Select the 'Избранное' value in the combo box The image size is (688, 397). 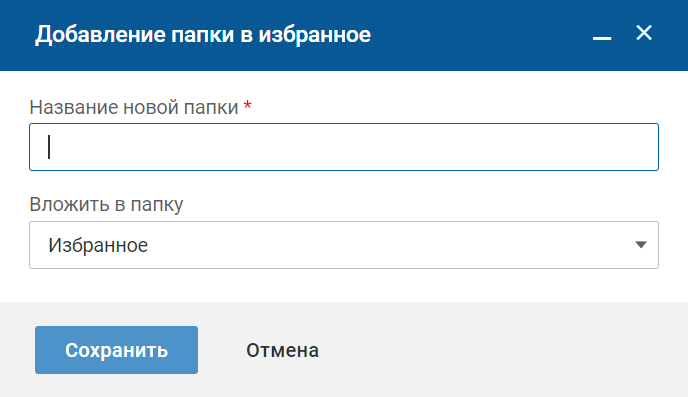coord(98,245)
